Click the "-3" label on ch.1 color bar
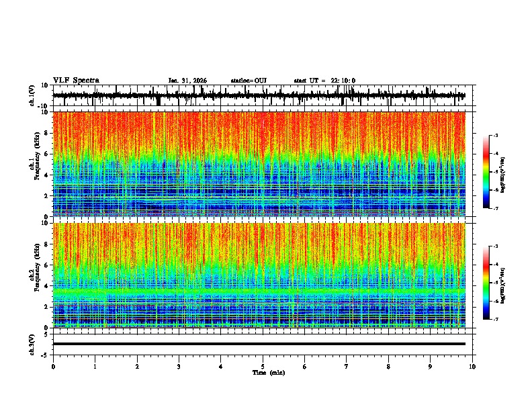 point(495,135)
